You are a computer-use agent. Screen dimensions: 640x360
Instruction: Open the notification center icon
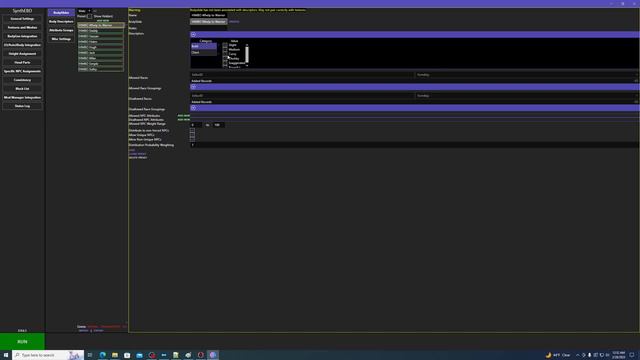click(632, 355)
